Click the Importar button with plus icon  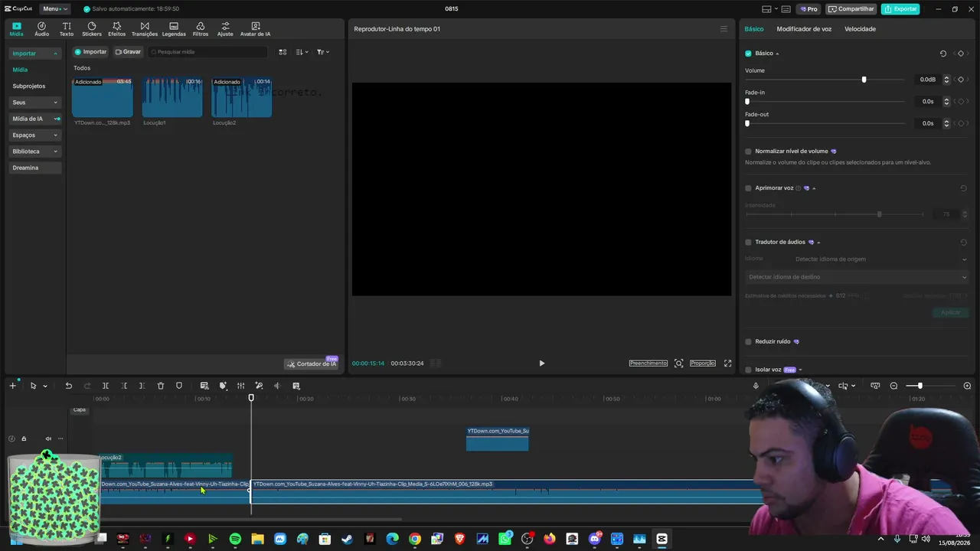pyautogui.click(x=90, y=52)
